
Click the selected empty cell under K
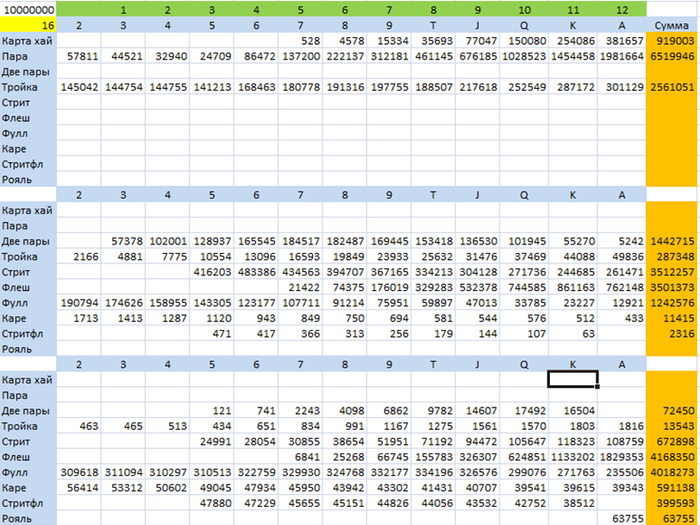pyautogui.click(x=573, y=379)
